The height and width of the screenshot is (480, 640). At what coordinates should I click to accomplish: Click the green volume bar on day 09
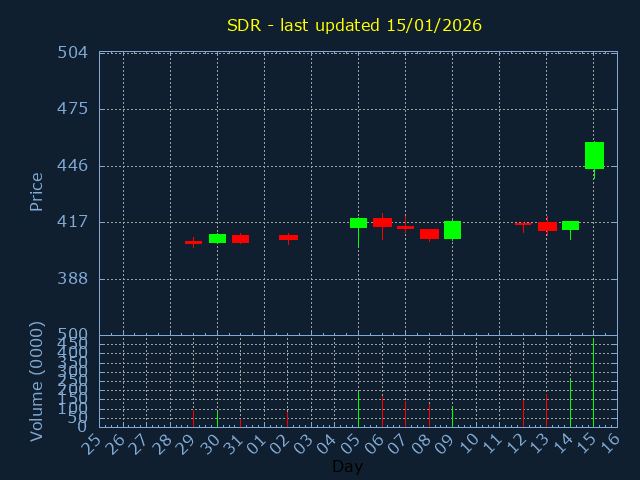tap(452, 416)
